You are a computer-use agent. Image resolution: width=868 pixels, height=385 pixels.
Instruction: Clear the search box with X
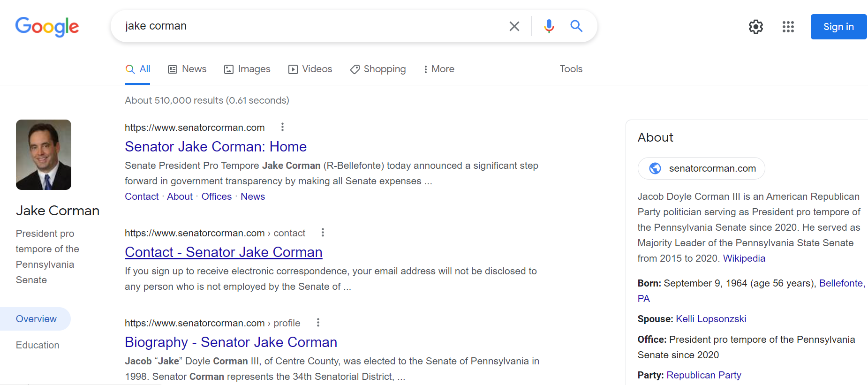coord(514,26)
